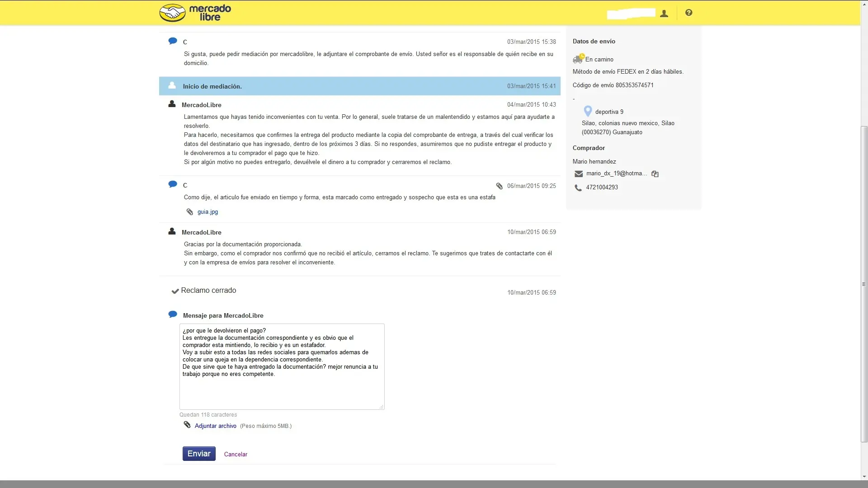868x488 pixels.
Task: Click the Método de envío FEDEX line
Action: point(628,72)
